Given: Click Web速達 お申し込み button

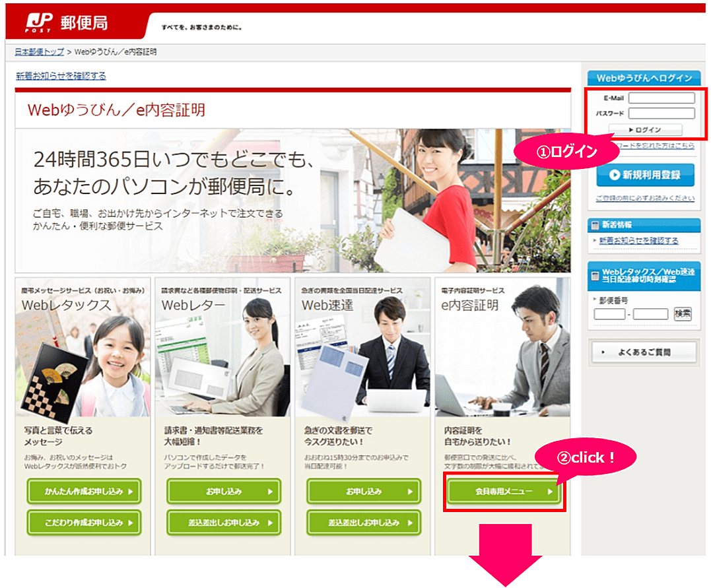Looking at the screenshot, I should (364, 491).
